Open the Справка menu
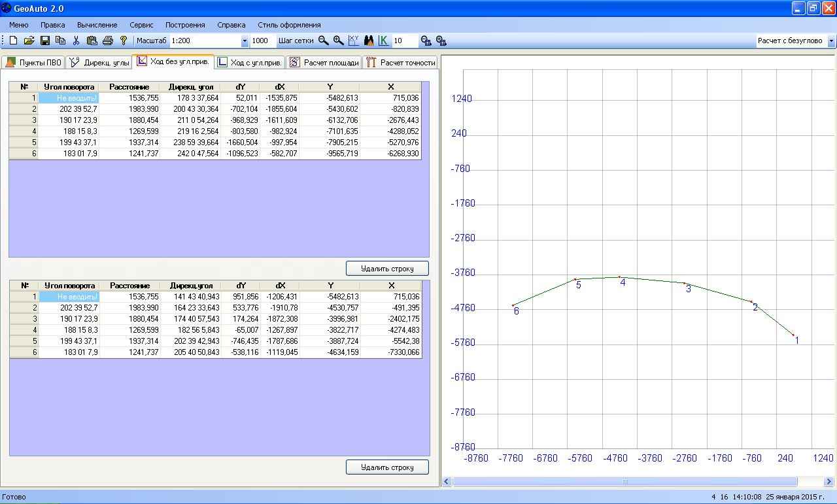 point(231,25)
